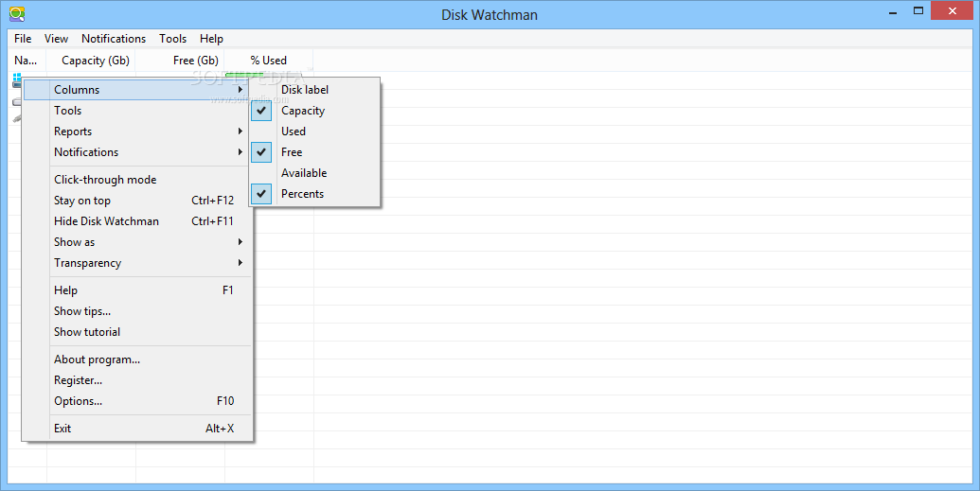Image resolution: width=980 pixels, height=491 pixels.
Task: Click the Disk Watchman app icon in title bar
Action: tap(17, 14)
